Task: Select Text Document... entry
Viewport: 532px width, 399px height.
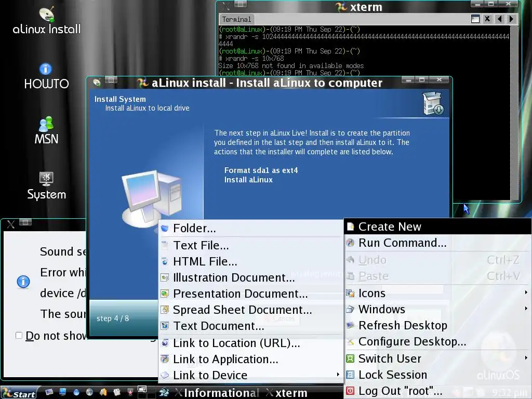Action: tap(250, 326)
